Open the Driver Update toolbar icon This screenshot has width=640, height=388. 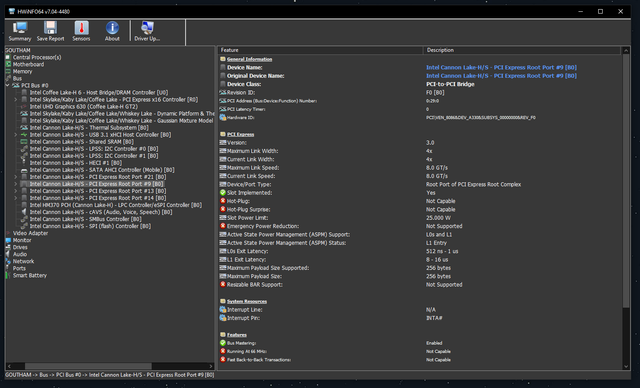coord(147,31)
